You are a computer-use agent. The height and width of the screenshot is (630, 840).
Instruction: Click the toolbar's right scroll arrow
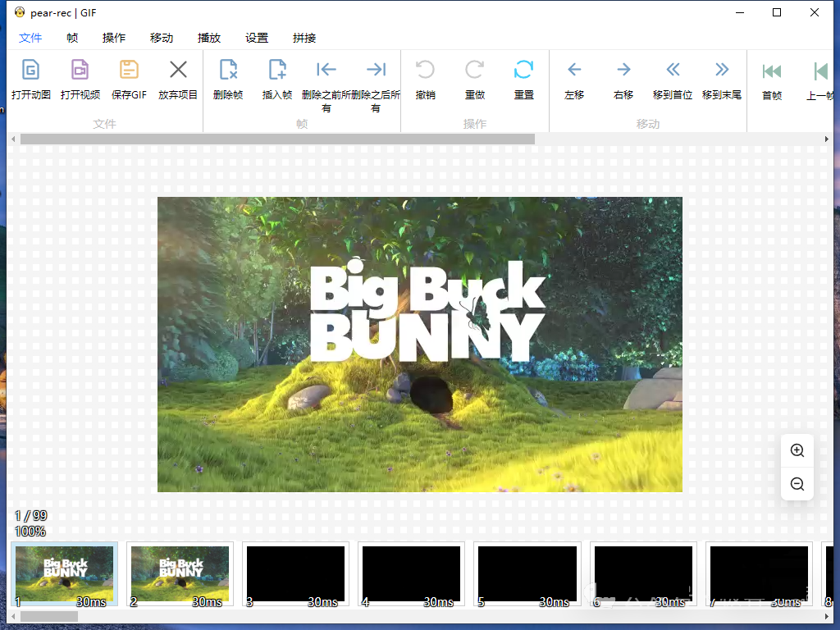pos(826,139)
